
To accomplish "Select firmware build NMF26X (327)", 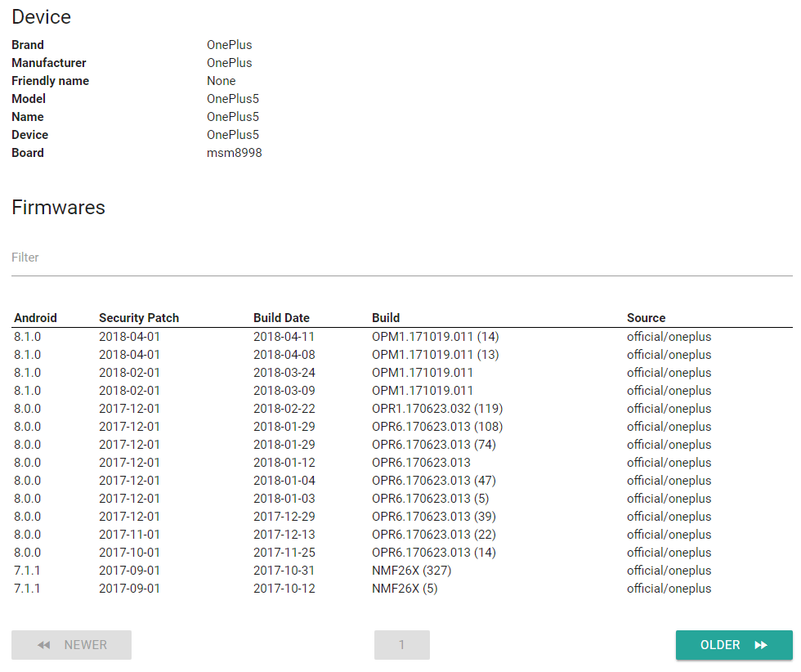I will tap(411, 571).
